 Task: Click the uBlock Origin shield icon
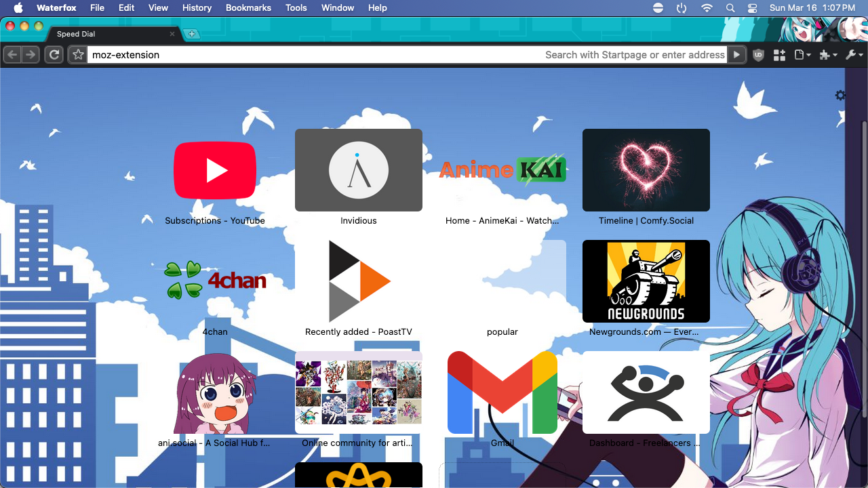[x=758, y=55]
